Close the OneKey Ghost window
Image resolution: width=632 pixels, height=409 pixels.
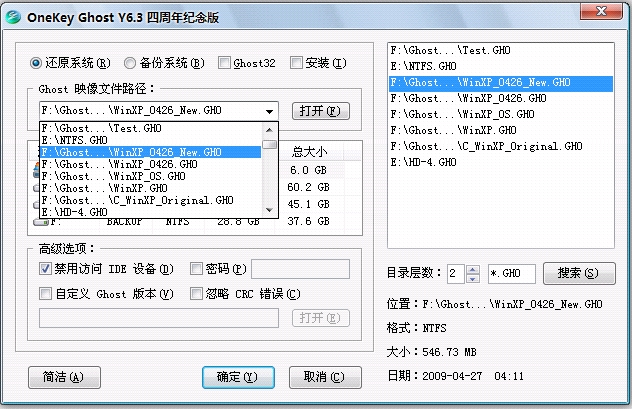[x=601, y=11]
